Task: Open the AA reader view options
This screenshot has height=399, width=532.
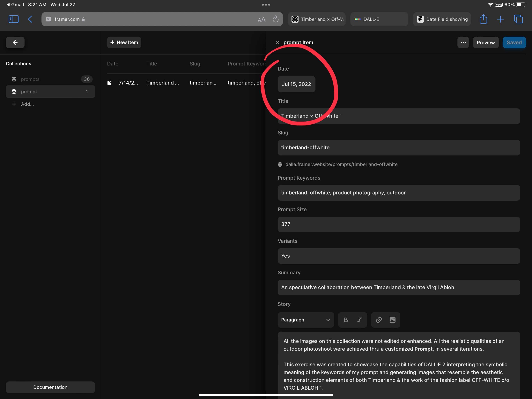Action: point(262,19)
